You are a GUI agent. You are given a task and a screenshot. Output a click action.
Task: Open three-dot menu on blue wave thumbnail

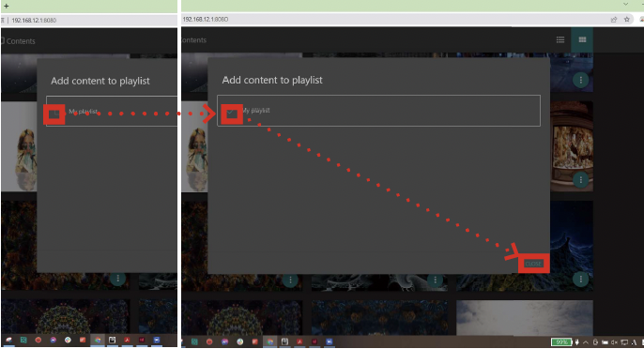pyautogui.click(x=580, y=280)
